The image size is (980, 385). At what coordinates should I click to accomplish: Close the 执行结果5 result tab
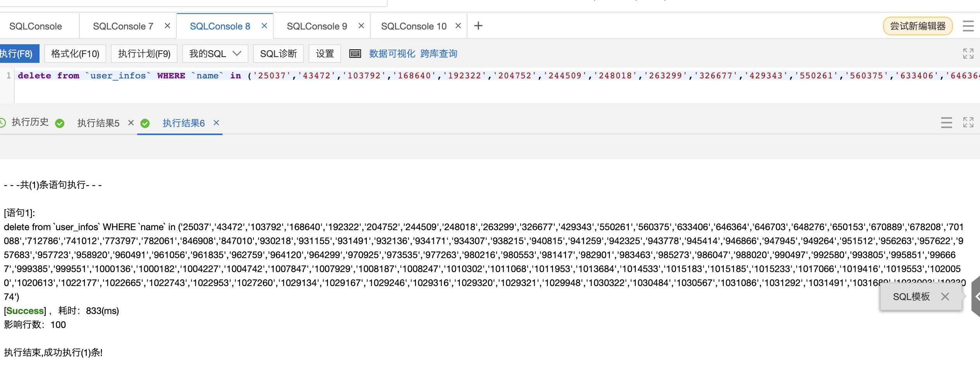click(131, 123)
